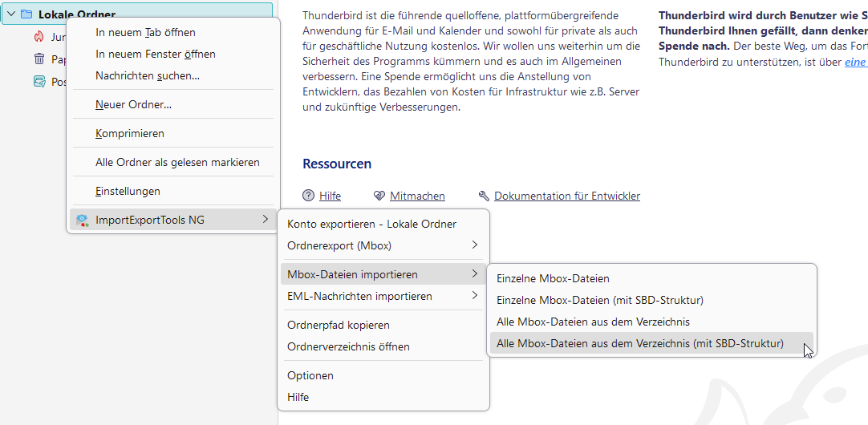Open "Dokumentation für Entwickler" link
Screen dimensions: 868x425
(x=566, y=196)
